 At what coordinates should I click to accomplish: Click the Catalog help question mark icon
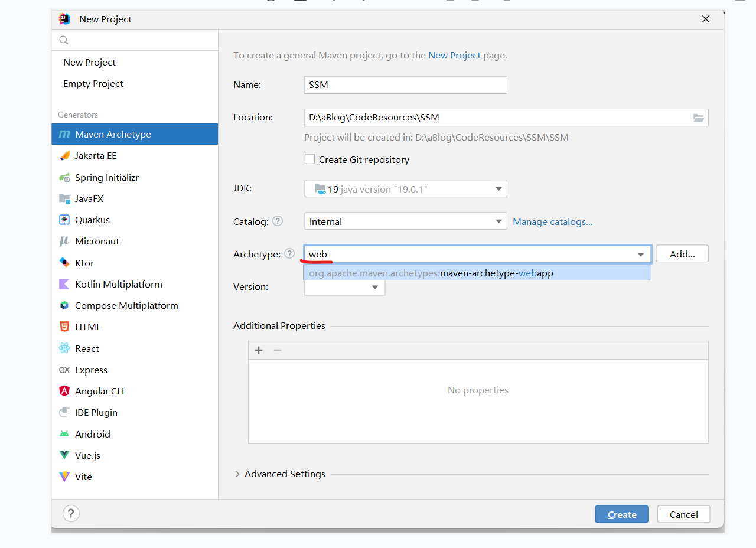[x=278, y=221]
